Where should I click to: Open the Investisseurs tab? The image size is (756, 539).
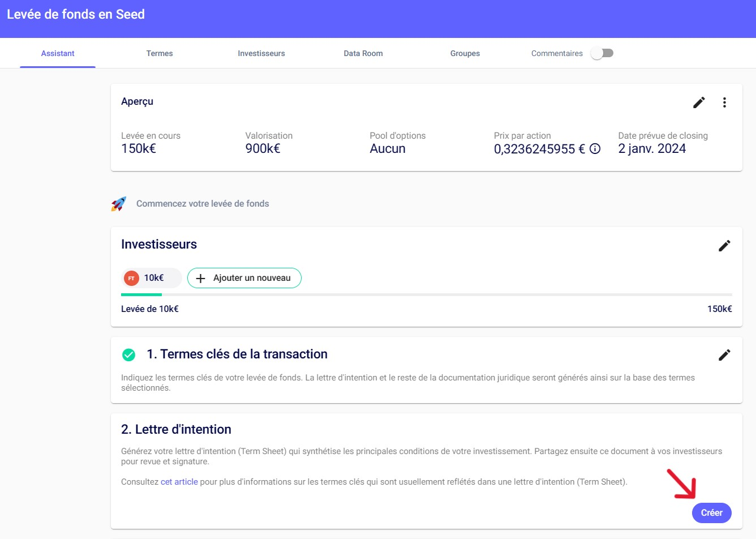coord(261,53)
